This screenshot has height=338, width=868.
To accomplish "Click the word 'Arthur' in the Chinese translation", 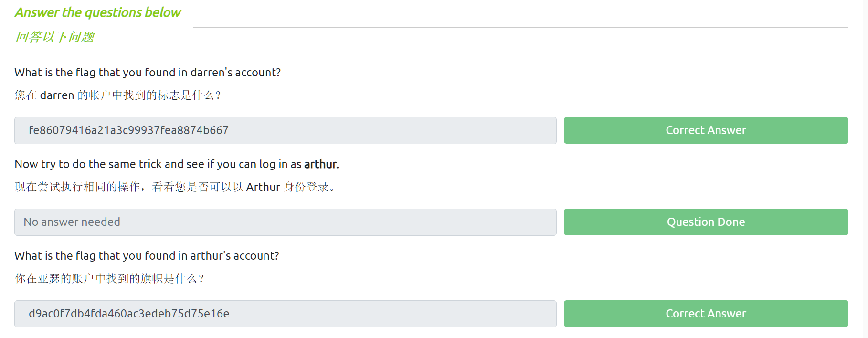I will point(263,187).
